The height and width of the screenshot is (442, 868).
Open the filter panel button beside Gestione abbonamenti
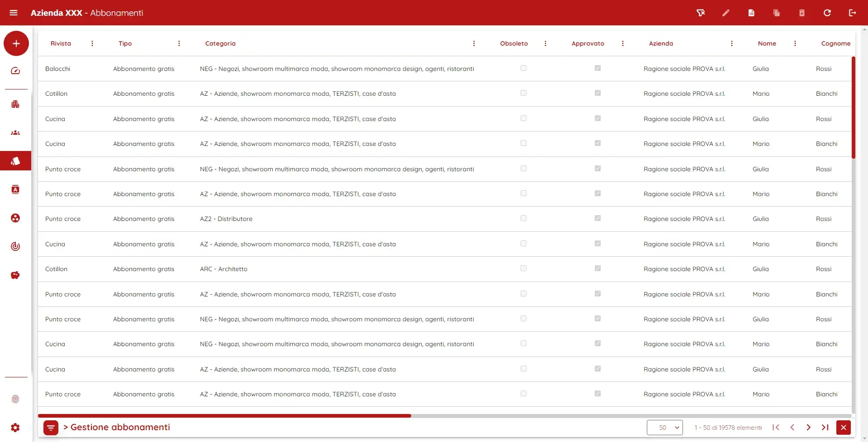pos(51,428)
